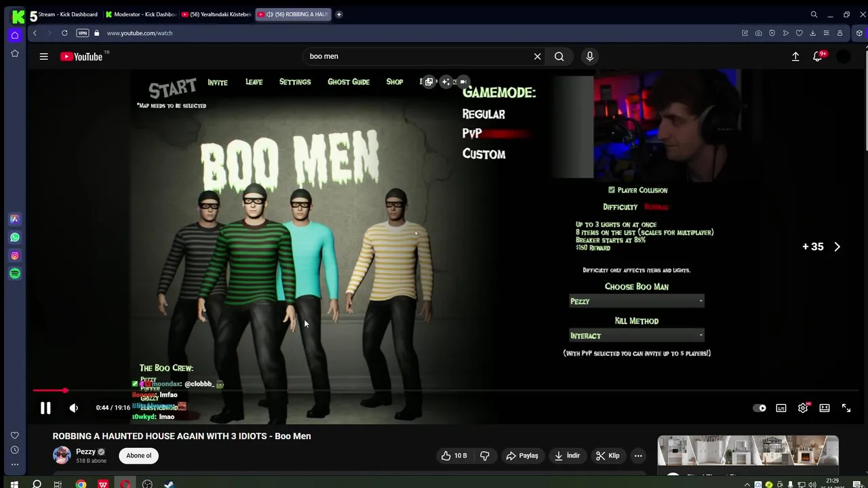This screenshot has width=868, height=488.
Task: Open the downloads toolbar icon
Action: point(812,33)
